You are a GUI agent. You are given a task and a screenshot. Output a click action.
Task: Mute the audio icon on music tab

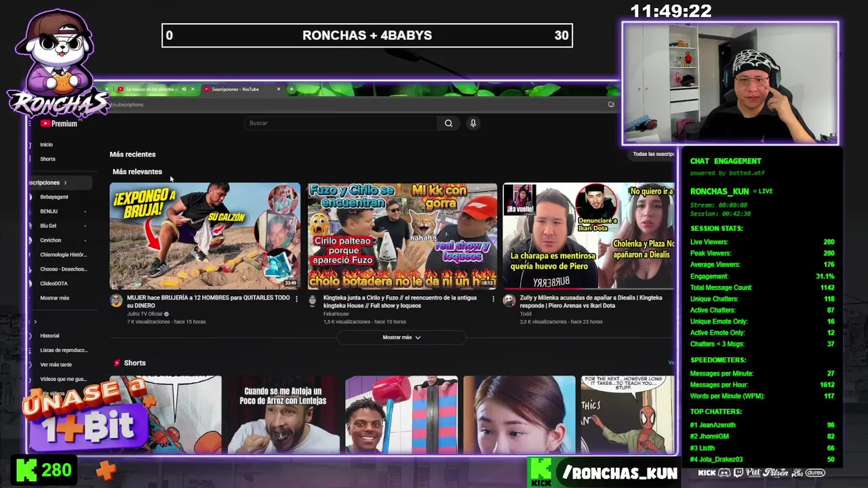click(x=184, y=89)
